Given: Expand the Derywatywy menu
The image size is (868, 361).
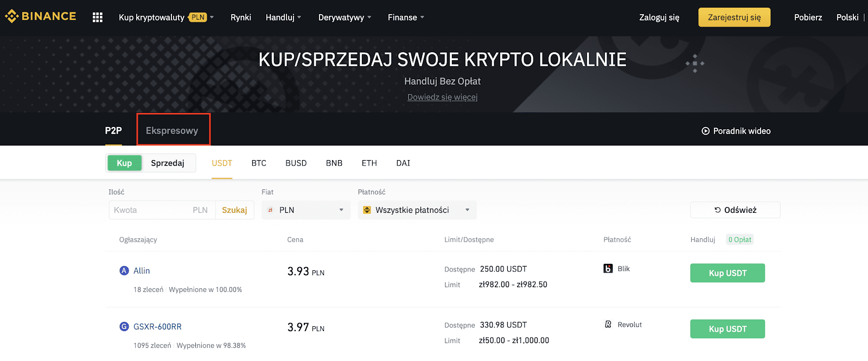Looking at the screenshot, I should point(344,17).
